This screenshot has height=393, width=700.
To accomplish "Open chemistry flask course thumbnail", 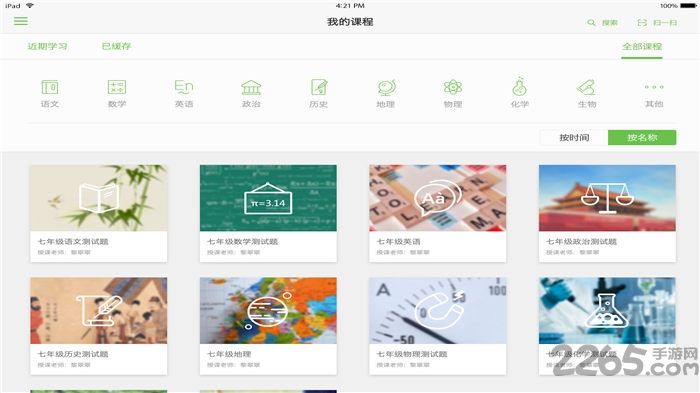I will 607,310.
